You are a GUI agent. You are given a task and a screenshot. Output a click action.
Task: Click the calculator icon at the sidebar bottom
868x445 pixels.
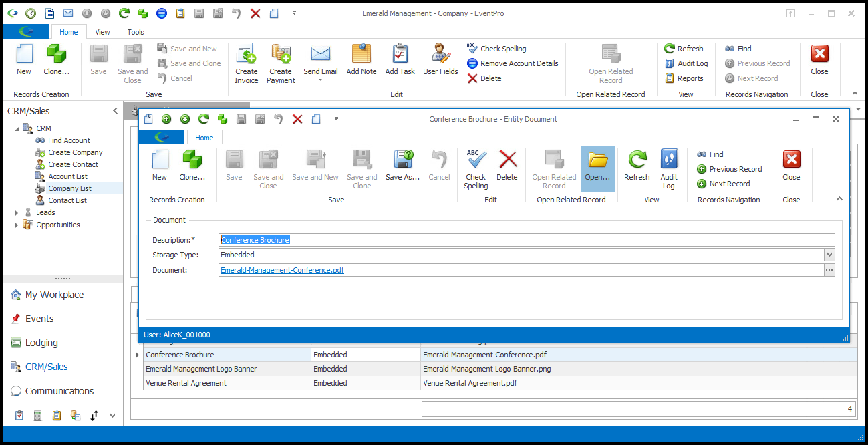point(38,415)
